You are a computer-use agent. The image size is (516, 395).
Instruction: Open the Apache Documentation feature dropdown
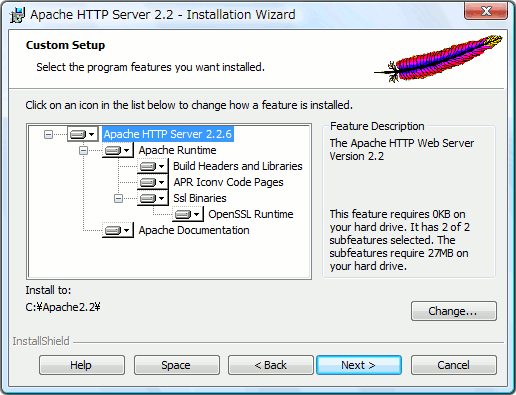point(117,230)
